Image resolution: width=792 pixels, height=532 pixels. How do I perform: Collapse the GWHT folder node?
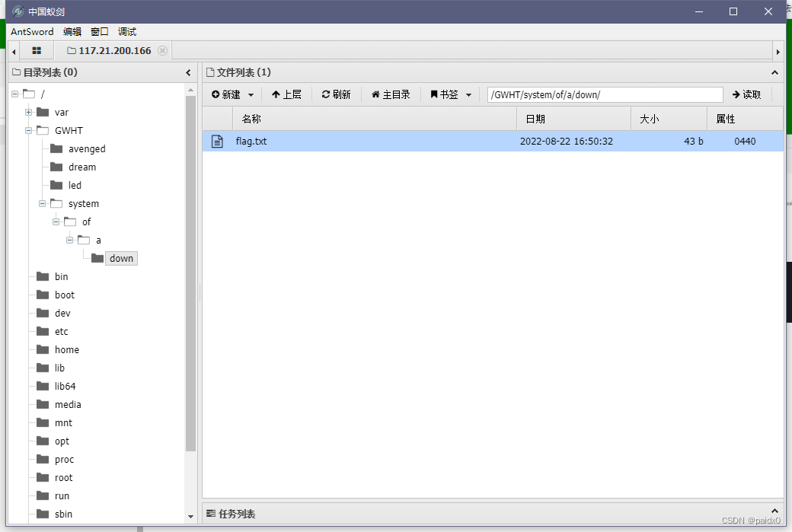28,130
